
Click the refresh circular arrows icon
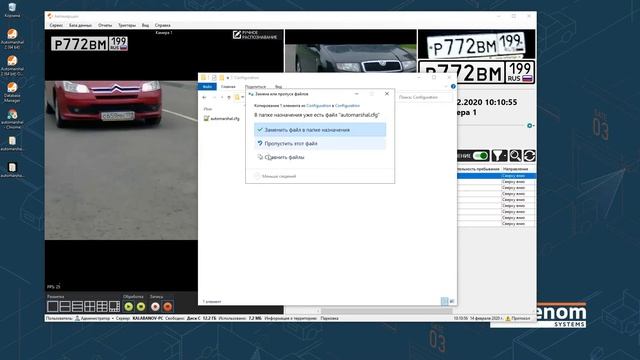529,156
